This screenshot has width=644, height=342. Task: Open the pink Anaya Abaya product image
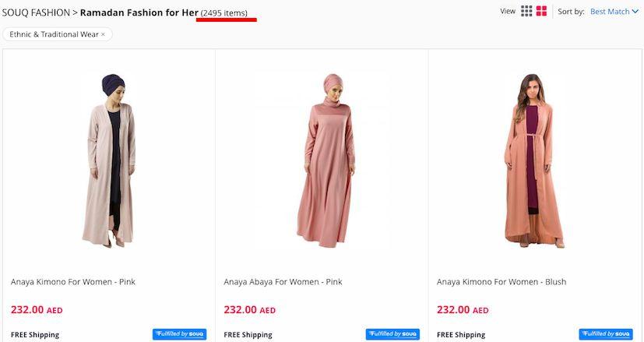(322, 160)
